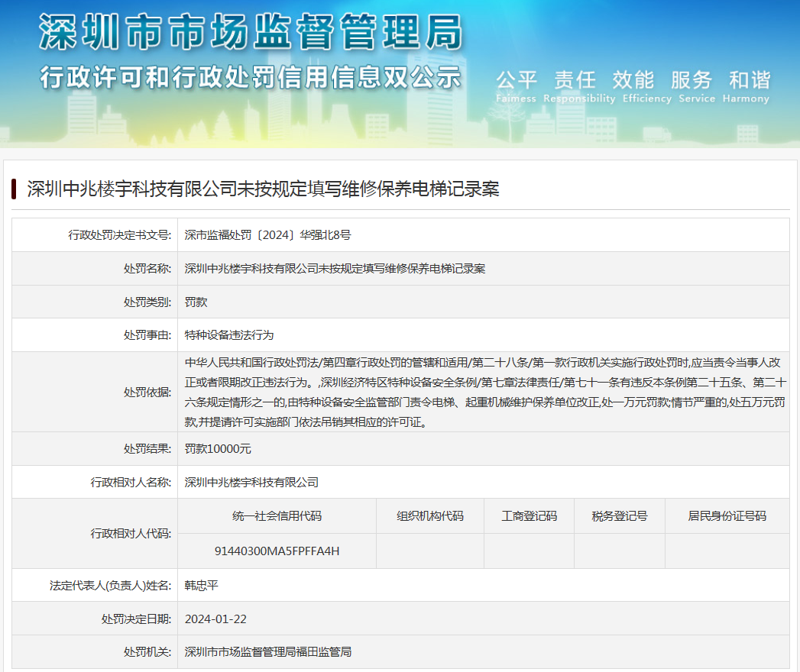Click the legal basis paragraph starting 中华人民共和国行政处罚法
This screenshot has width=800, height=672.
pyautogui.click(x=485, y=392)
